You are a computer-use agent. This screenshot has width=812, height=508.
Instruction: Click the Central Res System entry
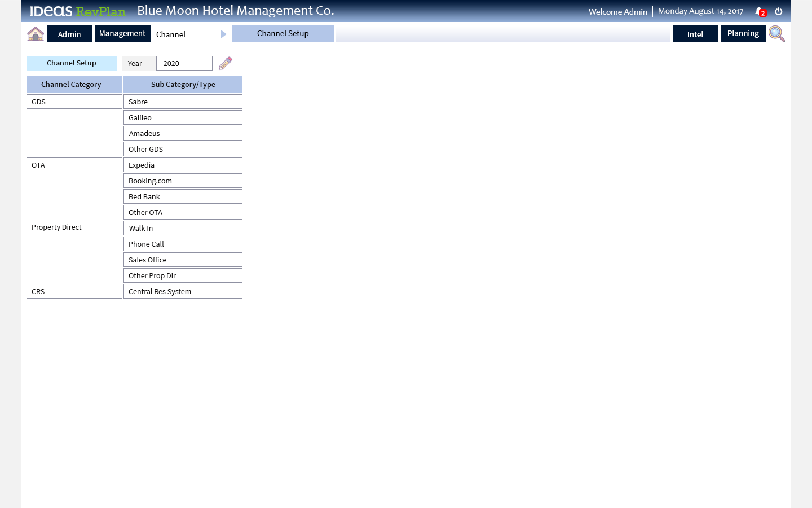point(183,291)
